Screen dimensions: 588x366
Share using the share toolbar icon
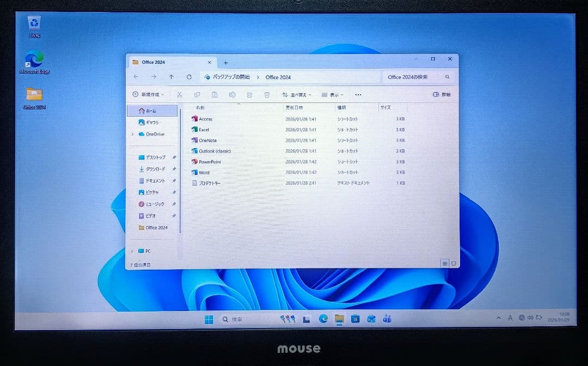(x=250, y=95)
